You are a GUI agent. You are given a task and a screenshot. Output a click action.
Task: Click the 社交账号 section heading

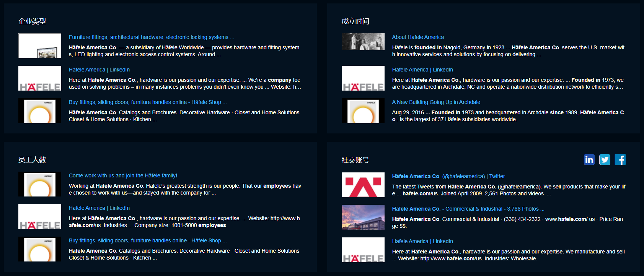355,160
